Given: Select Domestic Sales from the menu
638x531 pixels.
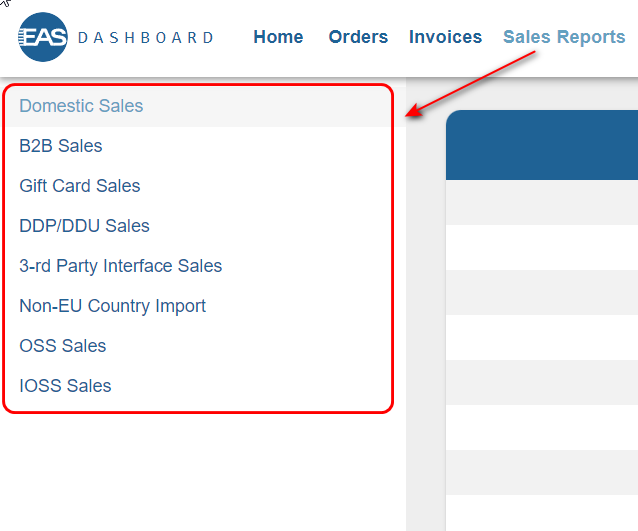Looking at the screenshot, I should click(x=81, y=106).
